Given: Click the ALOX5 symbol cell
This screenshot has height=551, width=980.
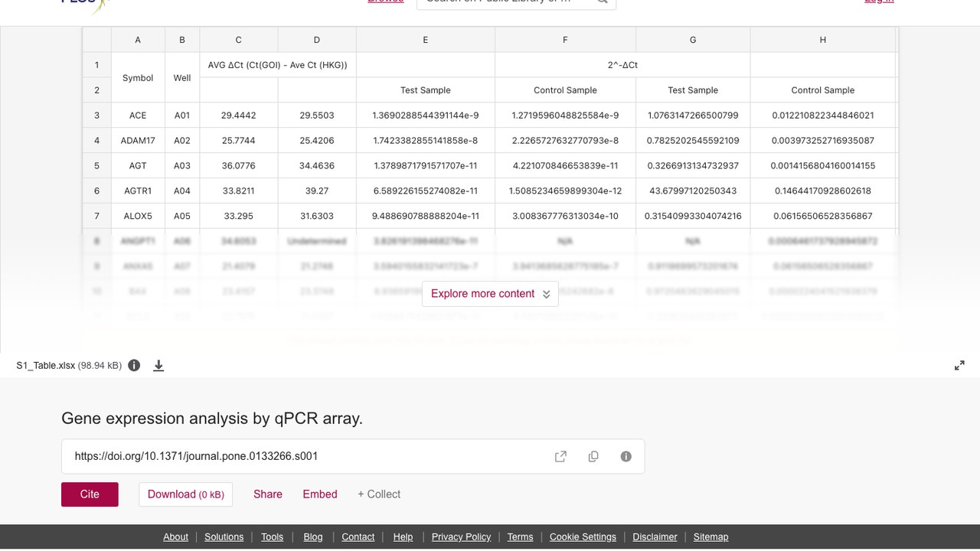Looking at the screenshot, I should pos(138,217).
